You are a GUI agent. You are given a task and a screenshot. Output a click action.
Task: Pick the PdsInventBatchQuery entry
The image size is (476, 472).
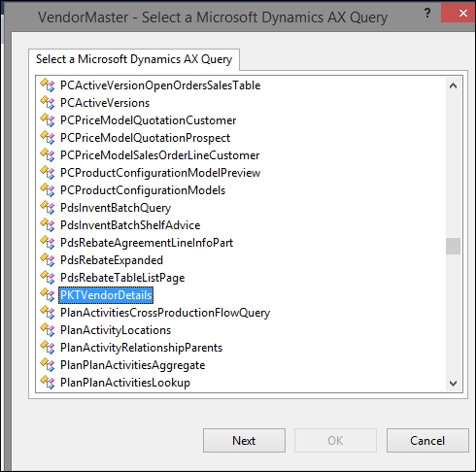click(x=116, y=208)
